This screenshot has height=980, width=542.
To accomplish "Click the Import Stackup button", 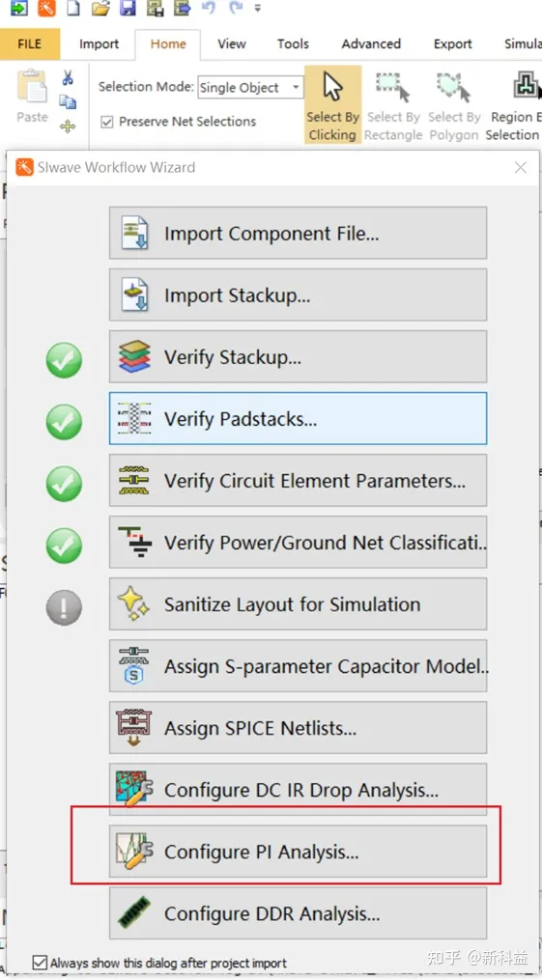I will pos(299,295).
